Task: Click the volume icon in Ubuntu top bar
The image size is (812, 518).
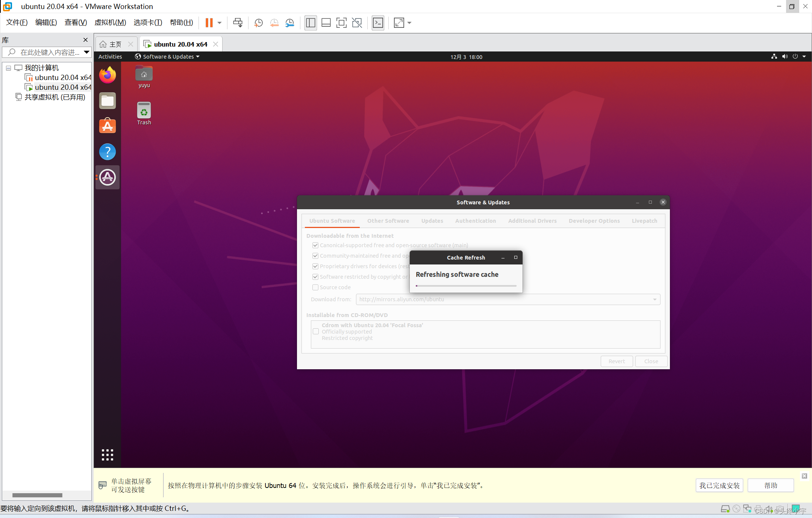Action: click(x=785, y=56)
